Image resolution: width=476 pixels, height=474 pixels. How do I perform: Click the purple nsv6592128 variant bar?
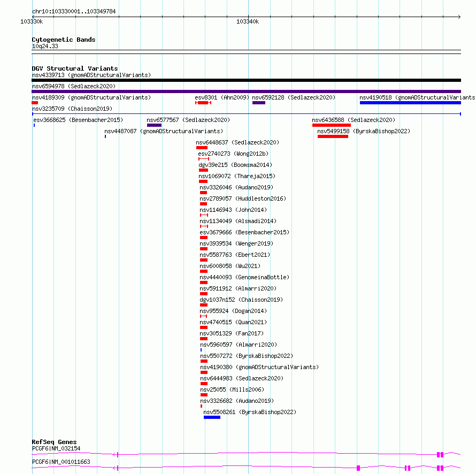click(259, 103)
